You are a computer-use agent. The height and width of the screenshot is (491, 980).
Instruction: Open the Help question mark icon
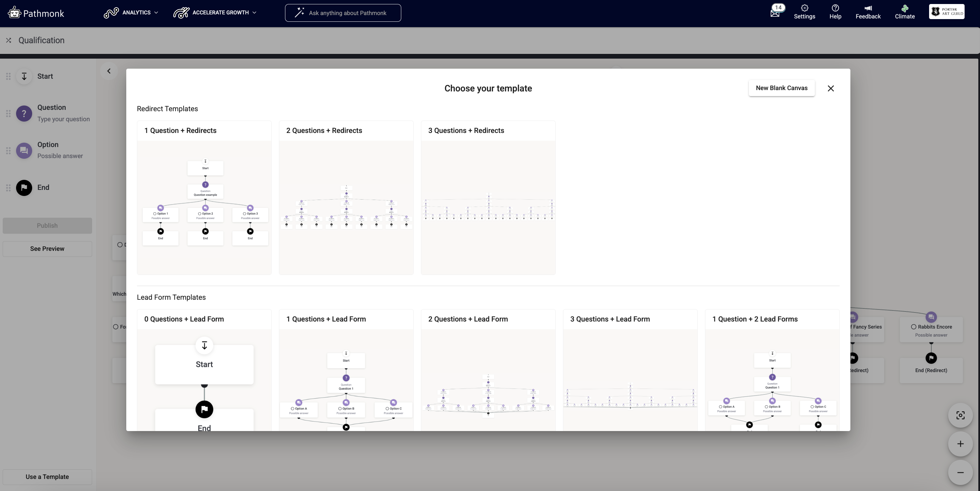point(835,8)
